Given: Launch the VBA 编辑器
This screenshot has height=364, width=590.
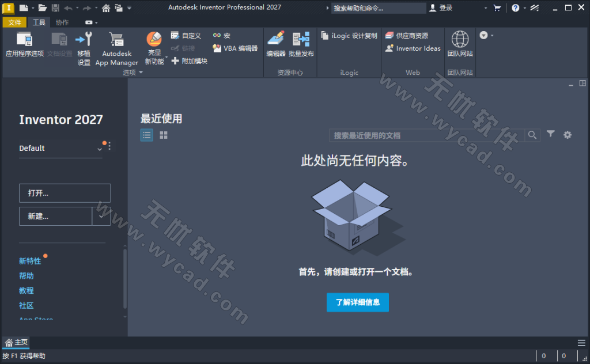Looking at the screenshot, I should 235,50.
